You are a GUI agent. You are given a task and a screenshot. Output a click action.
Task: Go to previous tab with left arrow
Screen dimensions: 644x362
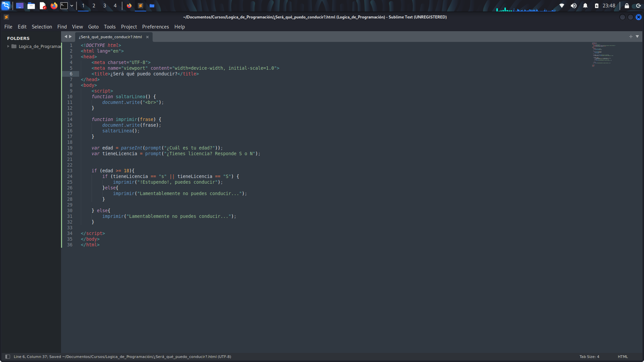coord(66,37)
